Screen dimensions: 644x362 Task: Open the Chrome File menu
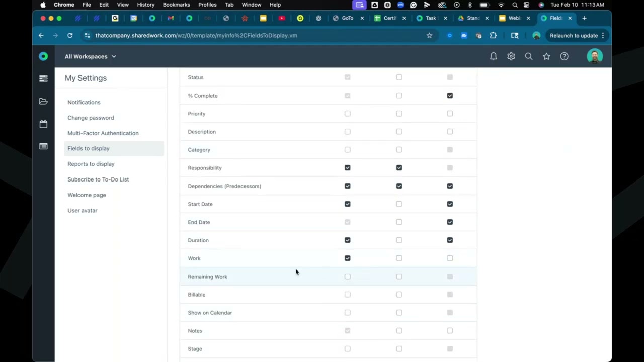[87, 5]
